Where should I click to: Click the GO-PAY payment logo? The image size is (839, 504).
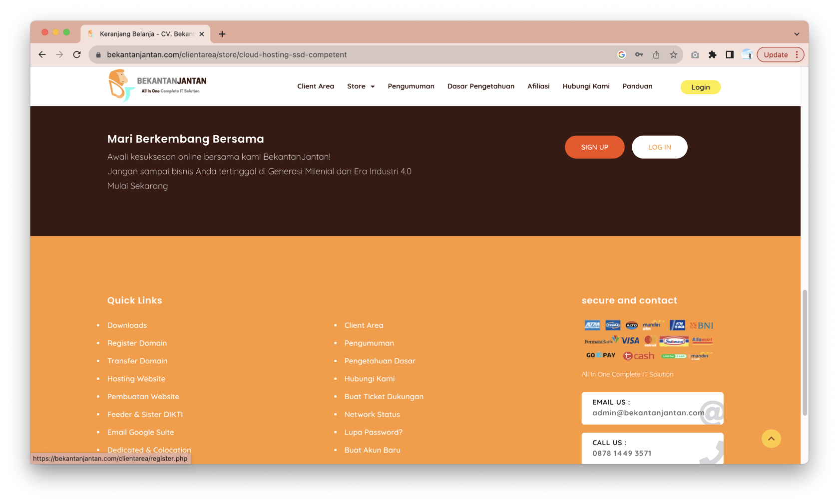(x=601, y=355)
